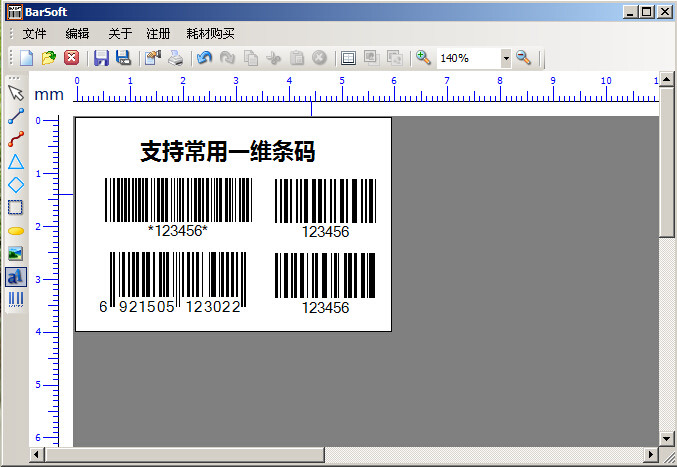Screen dimensions: 677x467
Task: Activate the text tool in sidebar
Action: tap(16, 277)
